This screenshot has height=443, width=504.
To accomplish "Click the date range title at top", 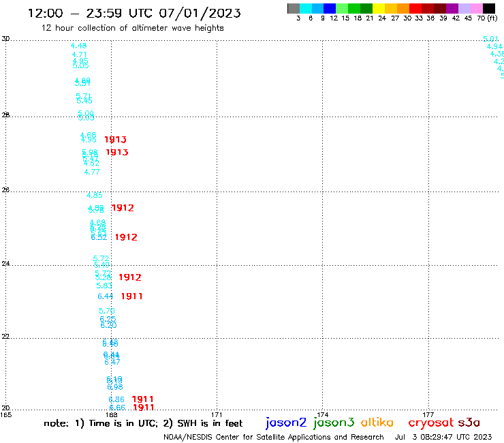I will [134, 13].
